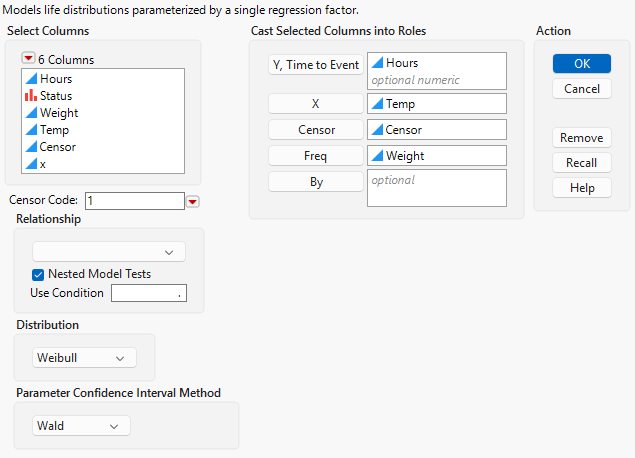Click the Y, Time to Event role button
Screen dimensions: 635x458
pos(315,65)
